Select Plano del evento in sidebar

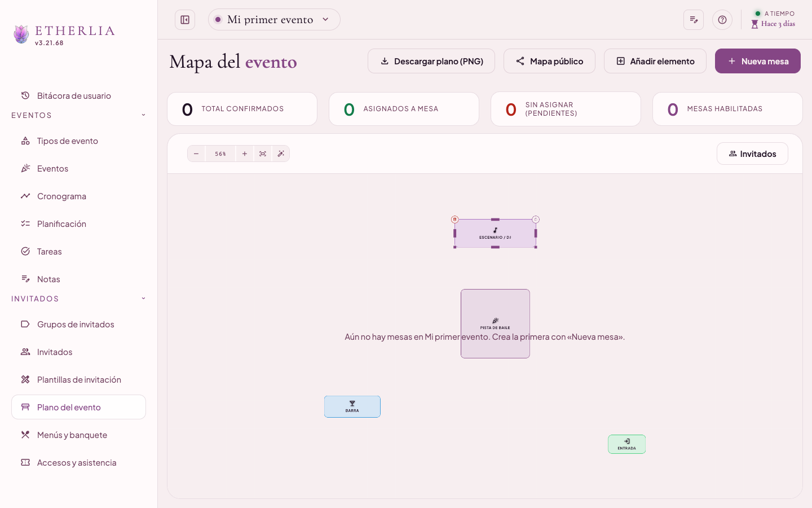pos(78,407)
